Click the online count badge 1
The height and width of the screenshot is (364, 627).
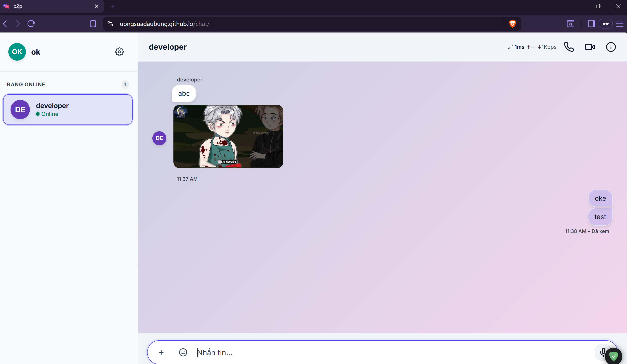pos(125,85)
